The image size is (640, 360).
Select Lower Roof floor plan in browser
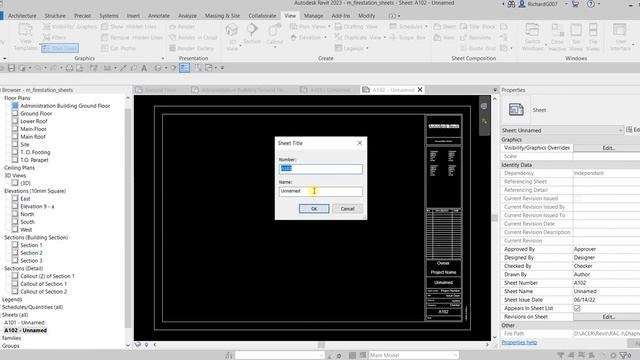(x=34, y=121)
